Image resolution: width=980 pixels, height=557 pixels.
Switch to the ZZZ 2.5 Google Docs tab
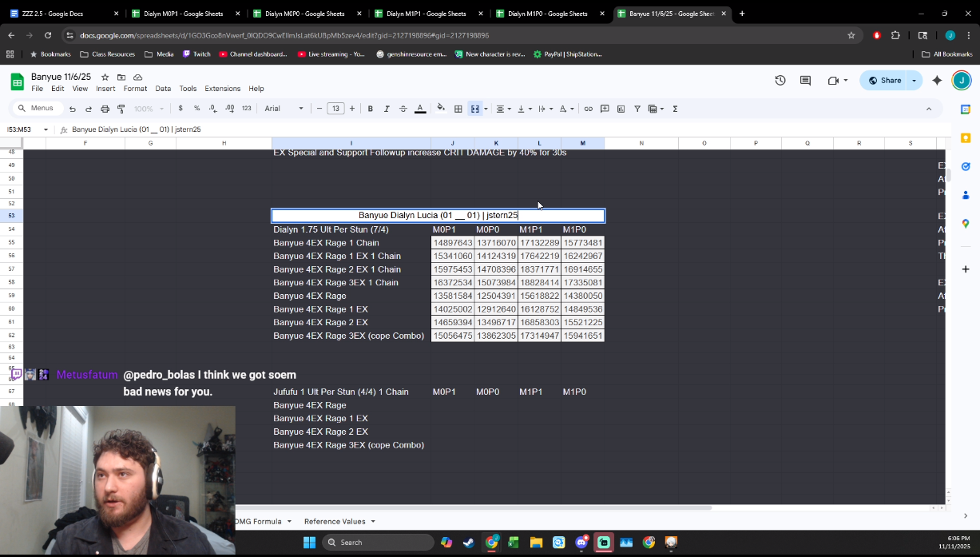(61, 14)
